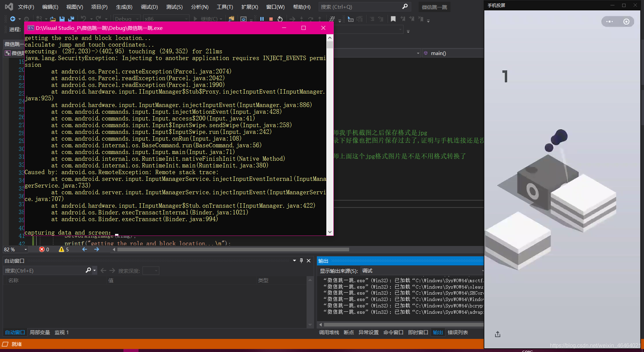Open the 搜索深度 search depth combo
Image resolution: width=644 pixels, height=352 pixels.
pyautogui.click(x=151, y=271)
